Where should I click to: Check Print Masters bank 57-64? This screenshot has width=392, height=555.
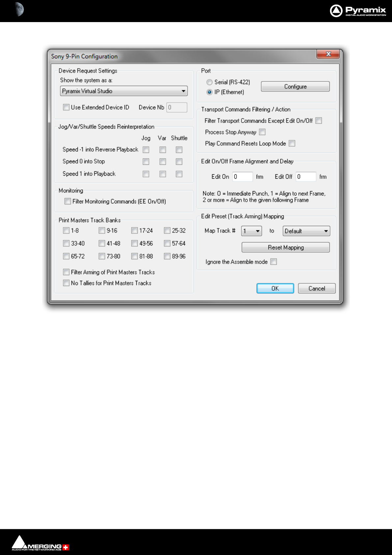pos(167,243)
